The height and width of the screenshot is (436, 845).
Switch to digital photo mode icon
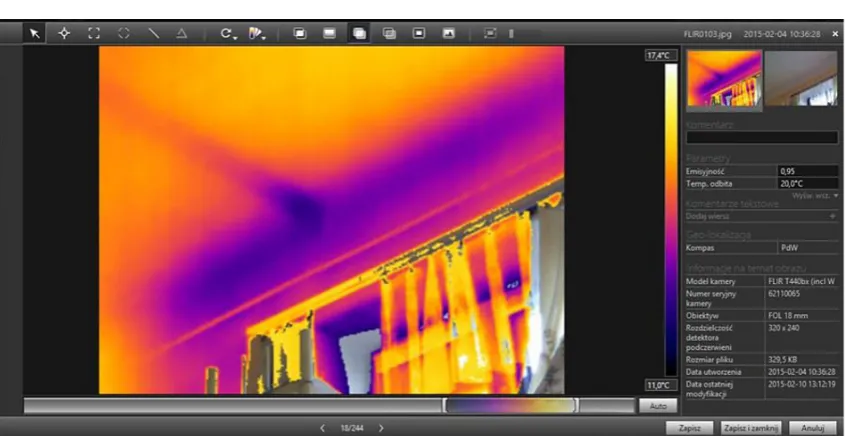[448, 33]
